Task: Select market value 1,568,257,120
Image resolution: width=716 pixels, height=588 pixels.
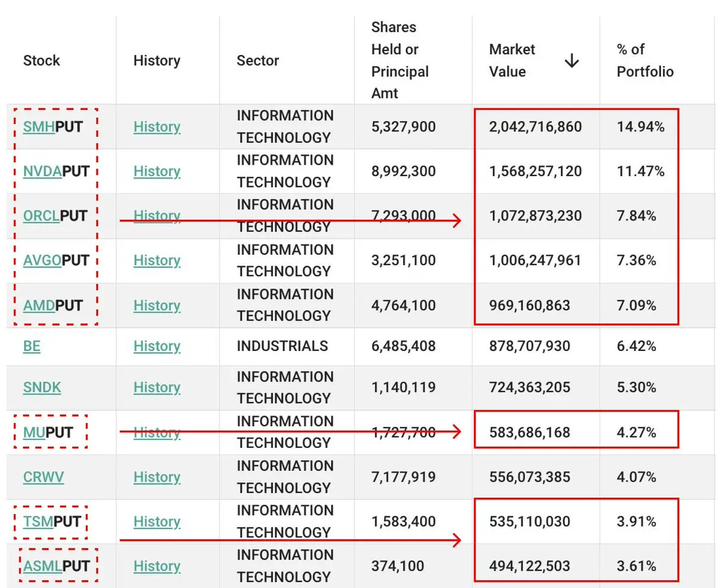Action: tap(535, 171)
